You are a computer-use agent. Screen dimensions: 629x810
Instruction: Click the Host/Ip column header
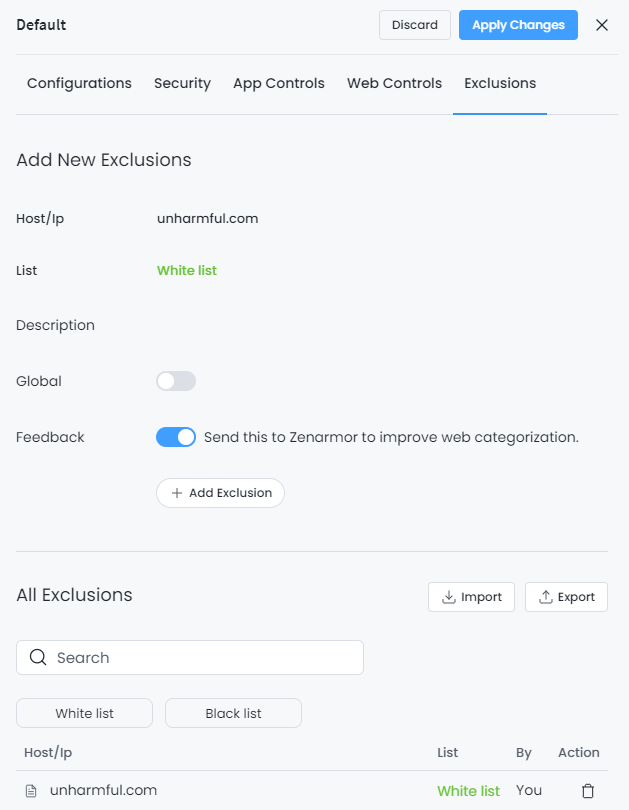tap(48, 753)
